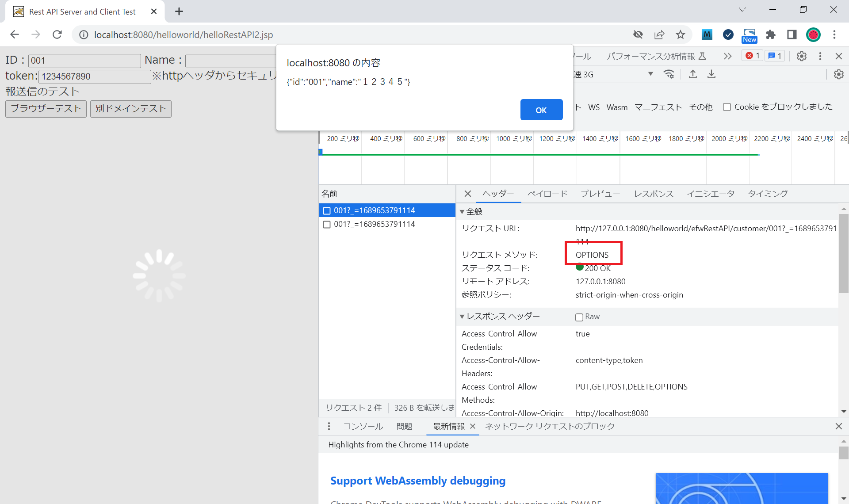
Task: Enable the Raw response headers checkbox
Action: tap(579, 317)
